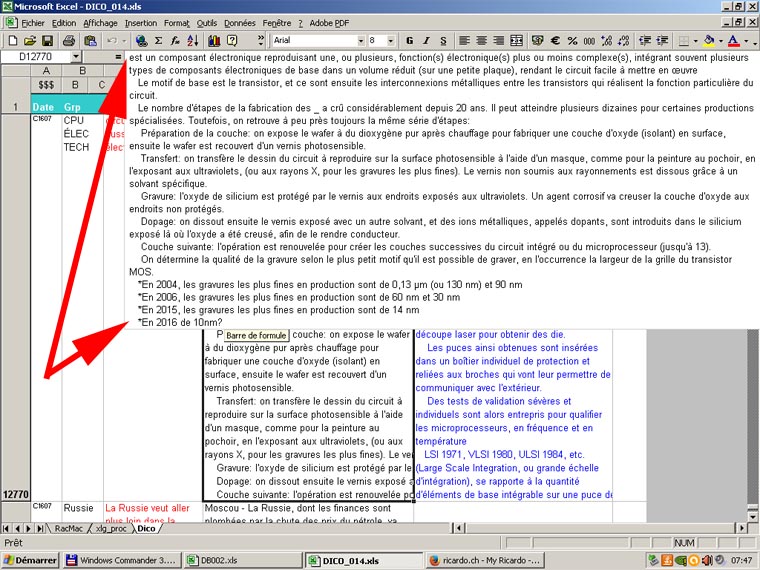Switch to the RacMac sheet tab
760x570 pixels.
click(69, 528)
